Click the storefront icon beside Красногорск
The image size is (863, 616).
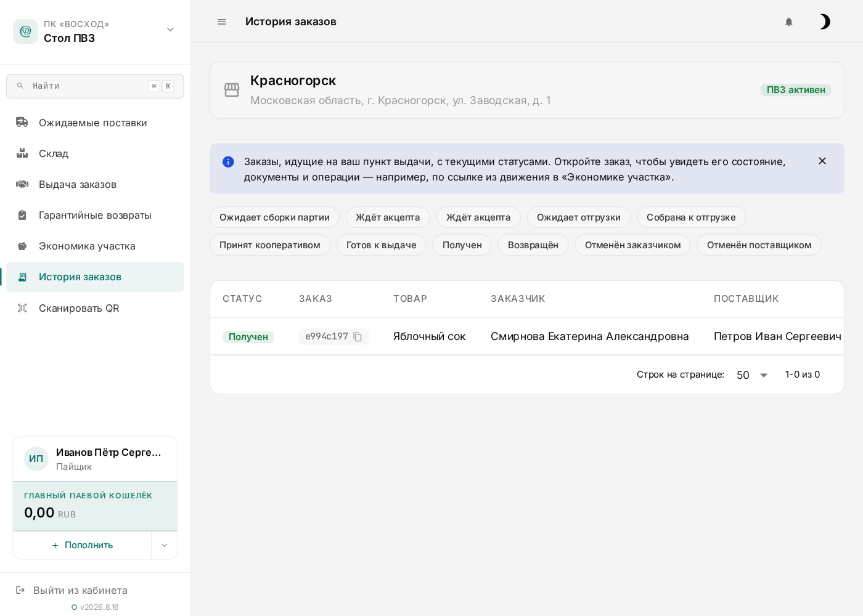(232, 90)
